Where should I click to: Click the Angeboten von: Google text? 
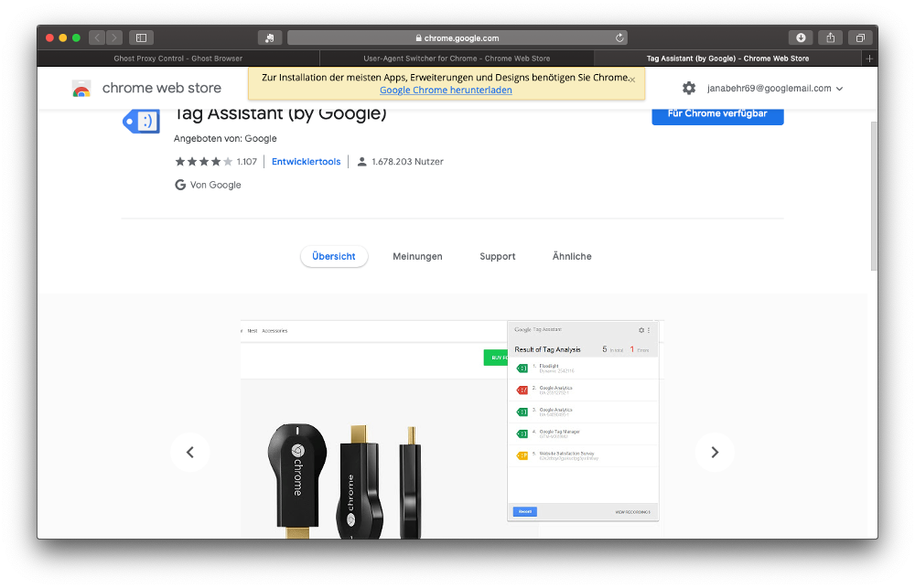tap(225, 138)
